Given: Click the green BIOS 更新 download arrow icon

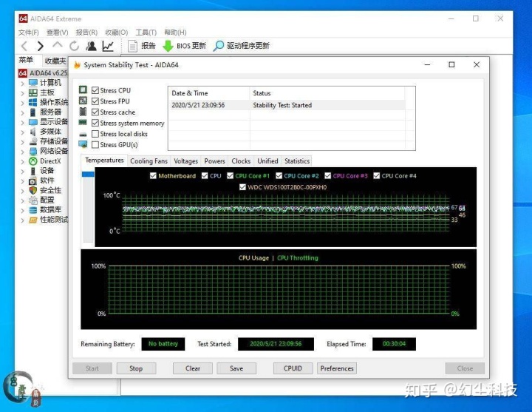Looking at the screenshot, I should pyautogui.click(x=168, y=46).
